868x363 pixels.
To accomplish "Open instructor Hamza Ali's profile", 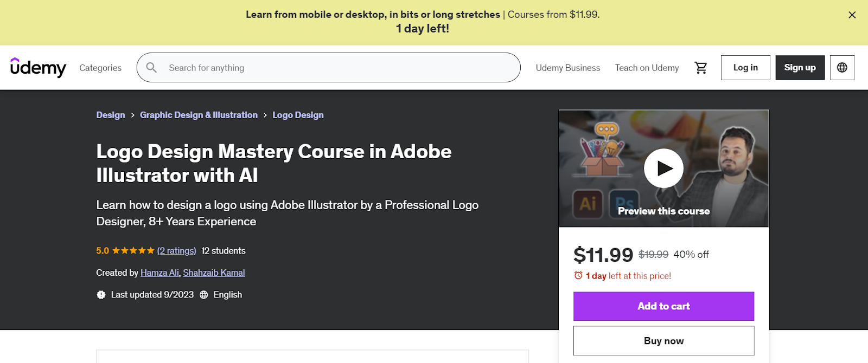I will click(x=159, y=273).
